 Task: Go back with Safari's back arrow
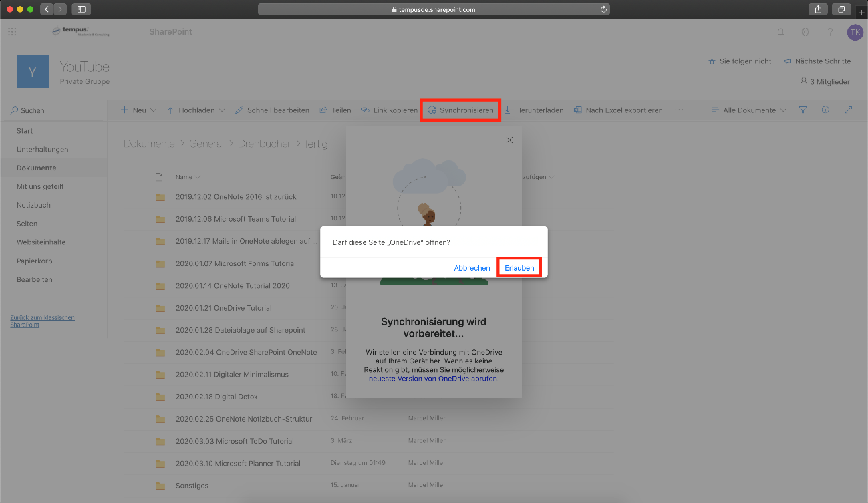point(47,9)
